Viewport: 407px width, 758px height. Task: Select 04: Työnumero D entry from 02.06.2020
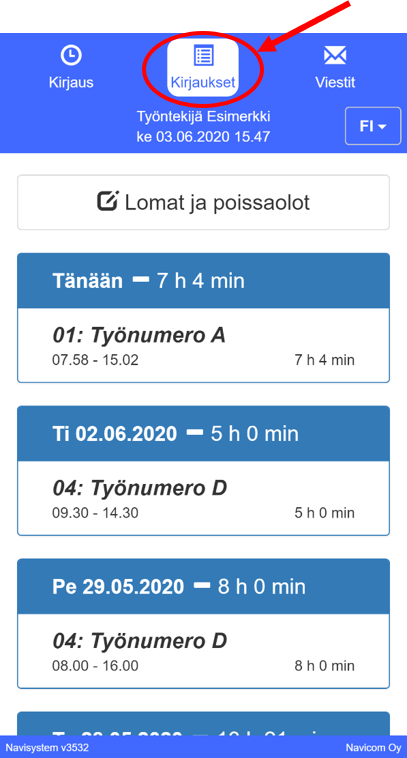tap(204, 498)
